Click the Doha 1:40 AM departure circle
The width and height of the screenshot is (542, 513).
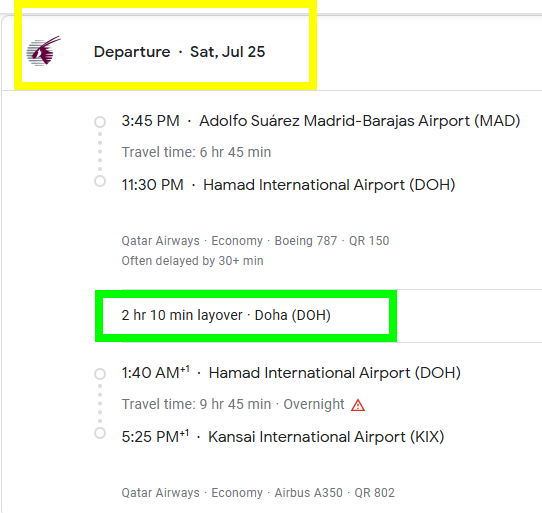coord(100,374)
